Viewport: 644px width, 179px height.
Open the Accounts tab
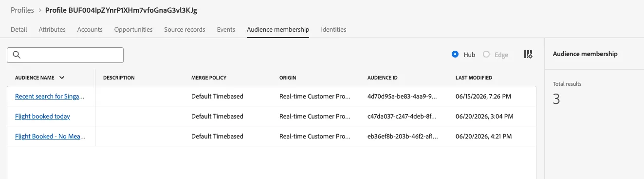click(x=90, y=29)
